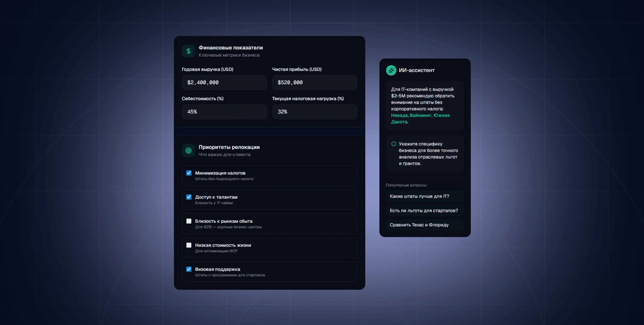Click the Финансовые показатели heading
The width and height of the screenshot is (644, 325).
(x=231, y=48)
